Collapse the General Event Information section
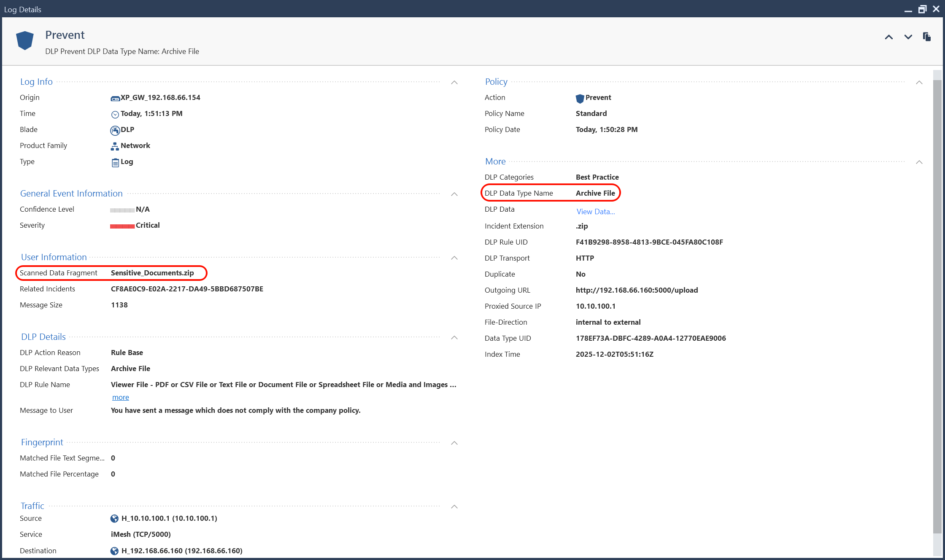This screenshot has width=945, height=560. pyautogui.click(x=454, y=194)
